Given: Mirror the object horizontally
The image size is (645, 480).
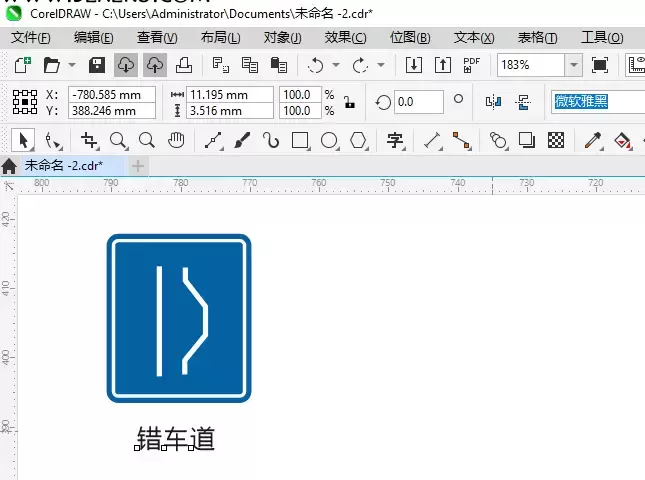Looking at the screenshot, I should tap(493, 102).
